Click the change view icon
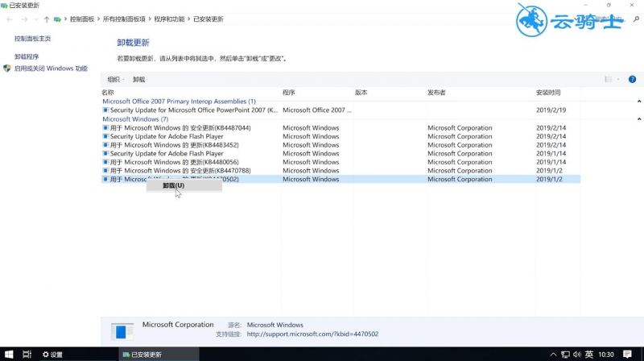Image resolution: width=644 pixels, height=361 pixels. pyautogui.click(x=609, y=79)
